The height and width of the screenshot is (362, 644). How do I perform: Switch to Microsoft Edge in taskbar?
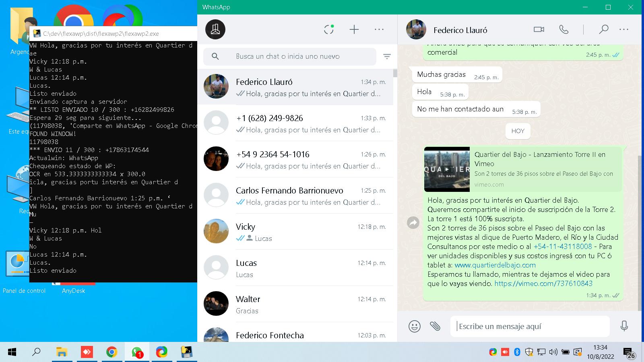point(161,352)
